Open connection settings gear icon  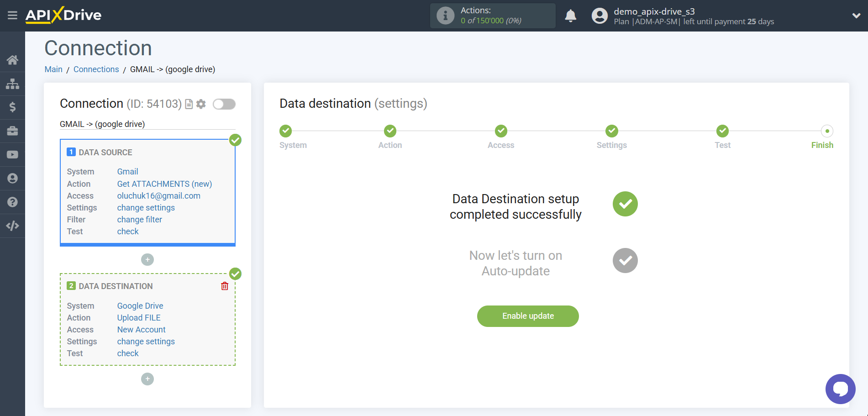tap(201, 104)
